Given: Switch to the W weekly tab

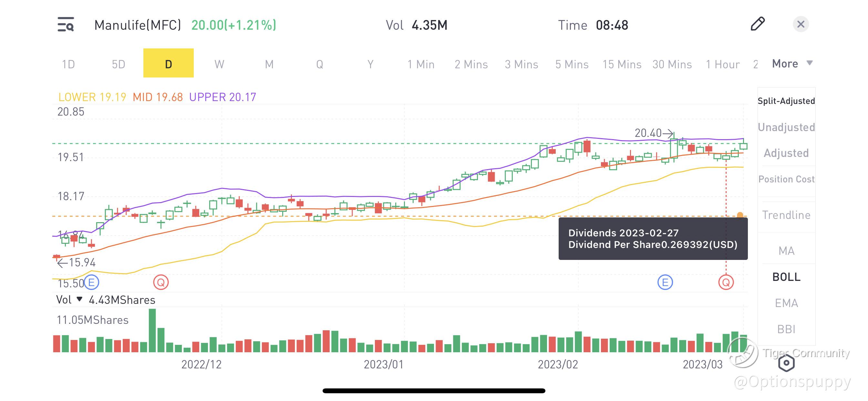Looking at the screenshot, I should click(x=219, y=64).
